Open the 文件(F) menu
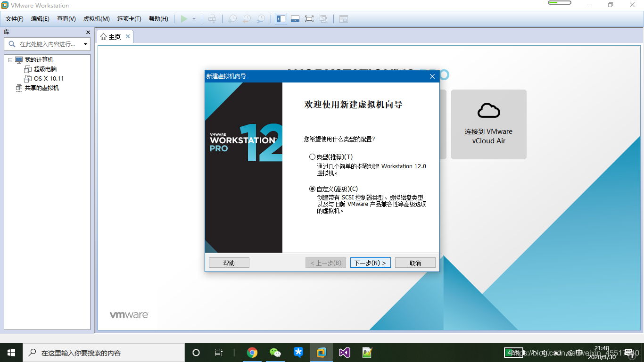 coord(15,19)
